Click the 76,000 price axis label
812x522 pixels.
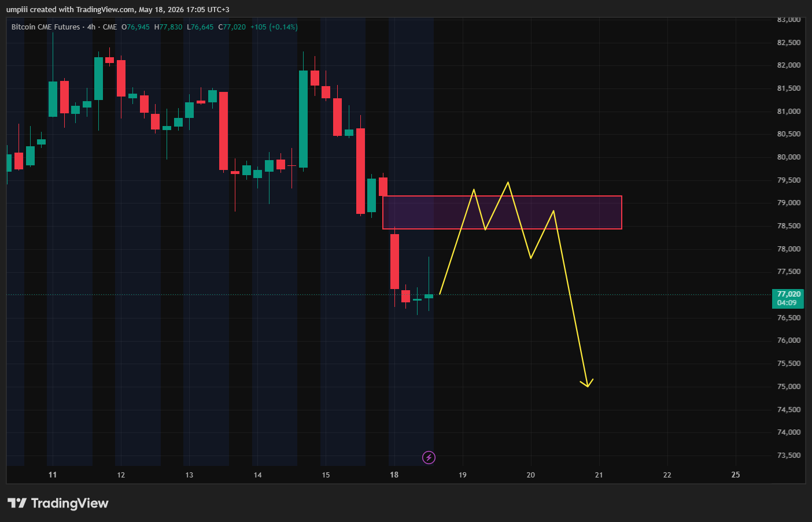789,340
